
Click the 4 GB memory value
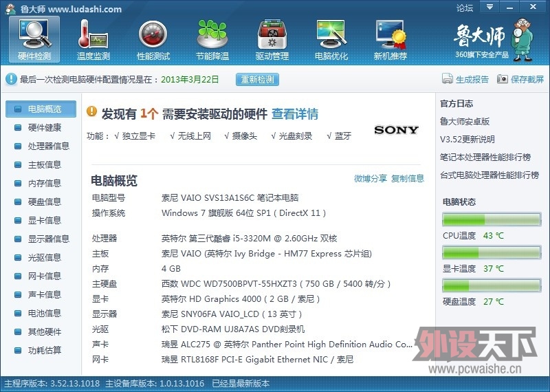tap(170, 269)
